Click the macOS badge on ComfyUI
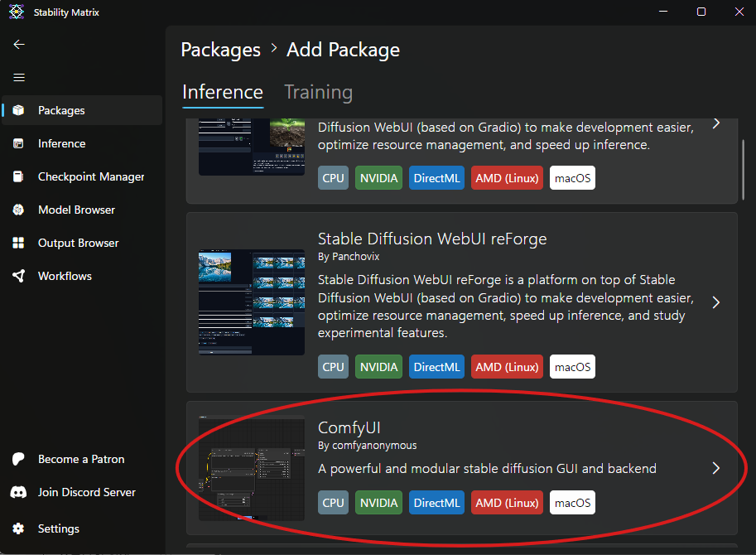The height and width of the screenshot is (555, 756). point(573,503)
